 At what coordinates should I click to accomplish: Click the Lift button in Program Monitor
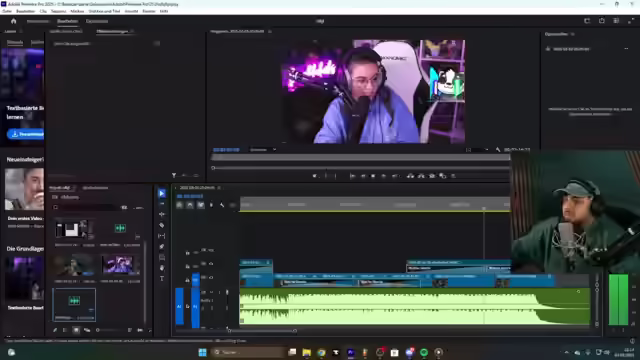pos(410,176)
